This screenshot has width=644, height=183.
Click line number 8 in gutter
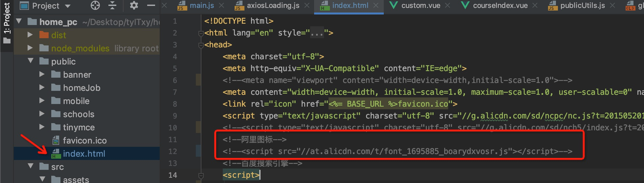175,104
